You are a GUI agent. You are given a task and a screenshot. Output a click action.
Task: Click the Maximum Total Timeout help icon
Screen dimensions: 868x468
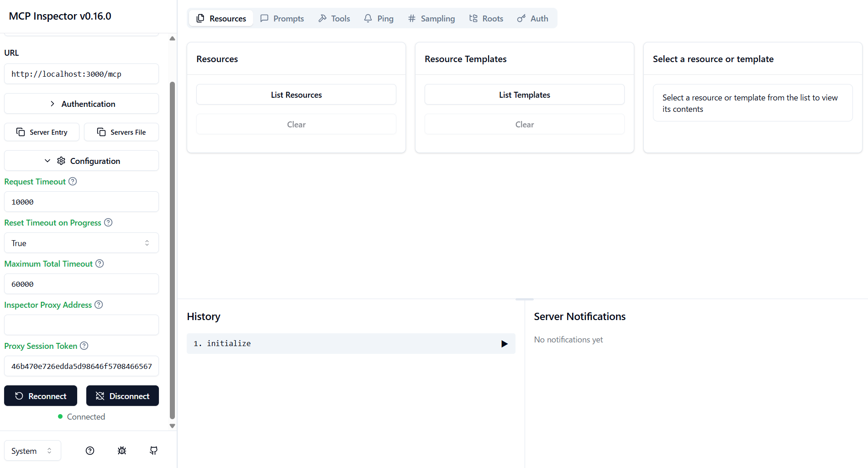coord(100,263)
